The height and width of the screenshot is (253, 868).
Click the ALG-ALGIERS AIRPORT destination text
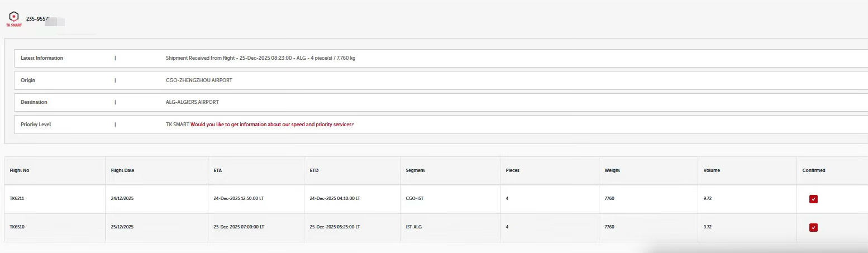189,102
